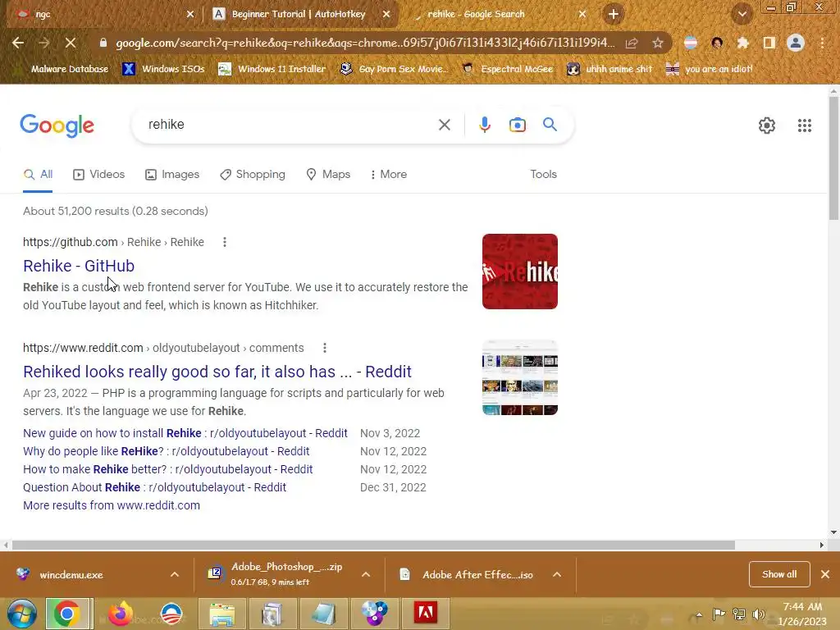Open the Google apps grid
840x630 pixels.
click(x=804, y=126)
